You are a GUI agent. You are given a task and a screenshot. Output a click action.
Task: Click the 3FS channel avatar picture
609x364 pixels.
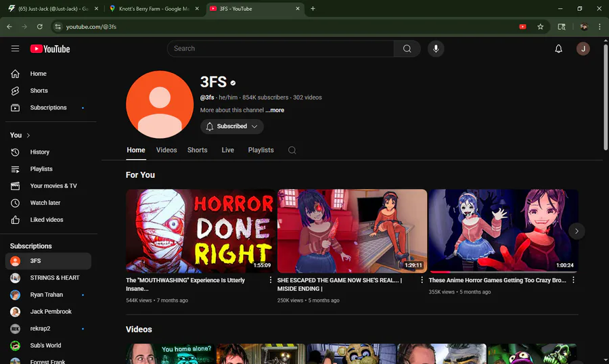coord(160,104)
